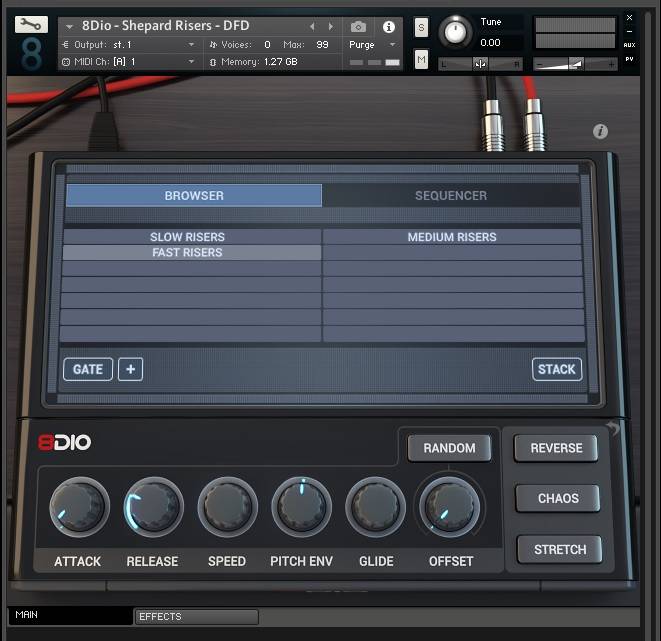The height and width of the screenshot is (641, 661).
Task: Go to the previous instrument arrow
Action: [312, 26]
